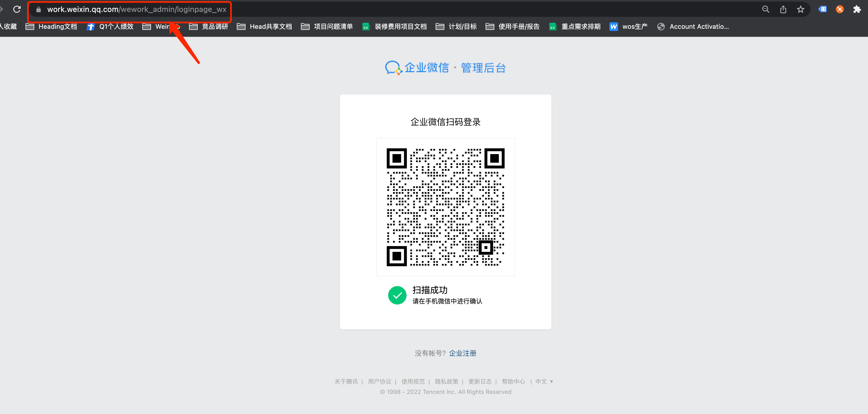Click the blue extension icon in toolbar
Viewport: 868px width, 414px height.
point(822,10)
